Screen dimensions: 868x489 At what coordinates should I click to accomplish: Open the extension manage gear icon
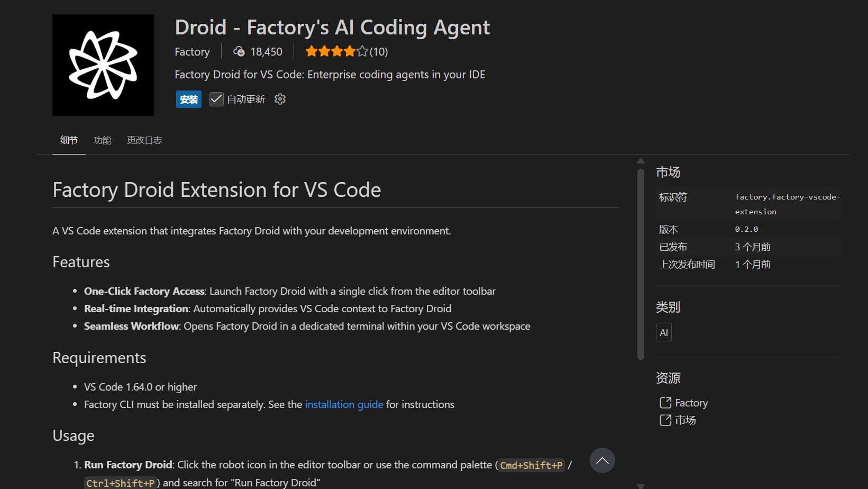point(280,99)
